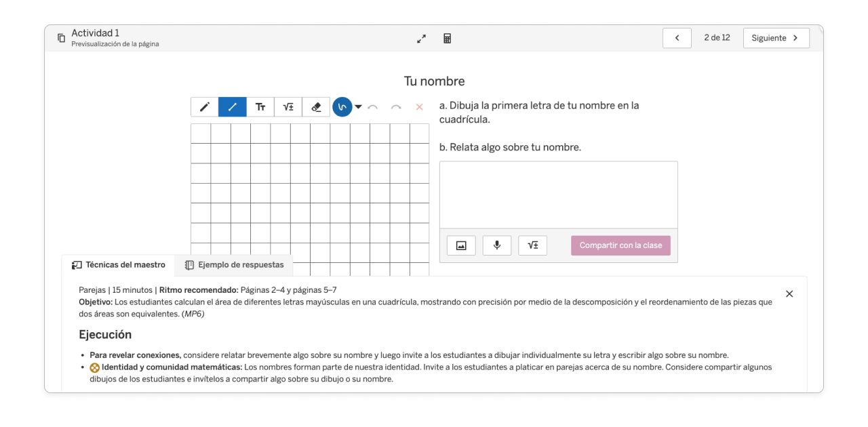Select the freehand pencil drawing tool
868x427 pixels.
coord(204,107)
